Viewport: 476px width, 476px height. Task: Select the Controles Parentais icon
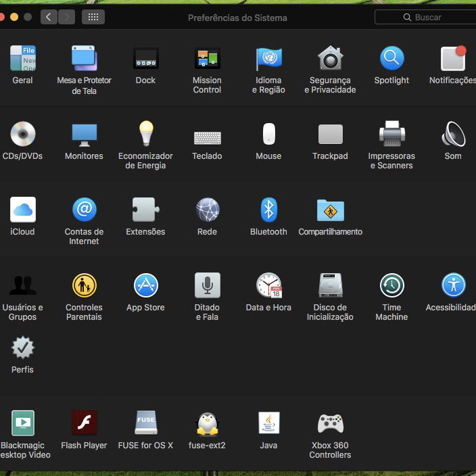coord(84,286)
